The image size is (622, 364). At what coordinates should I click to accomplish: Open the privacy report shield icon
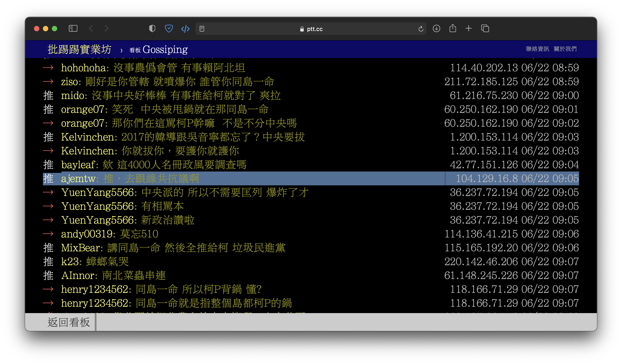coord(152,29)
